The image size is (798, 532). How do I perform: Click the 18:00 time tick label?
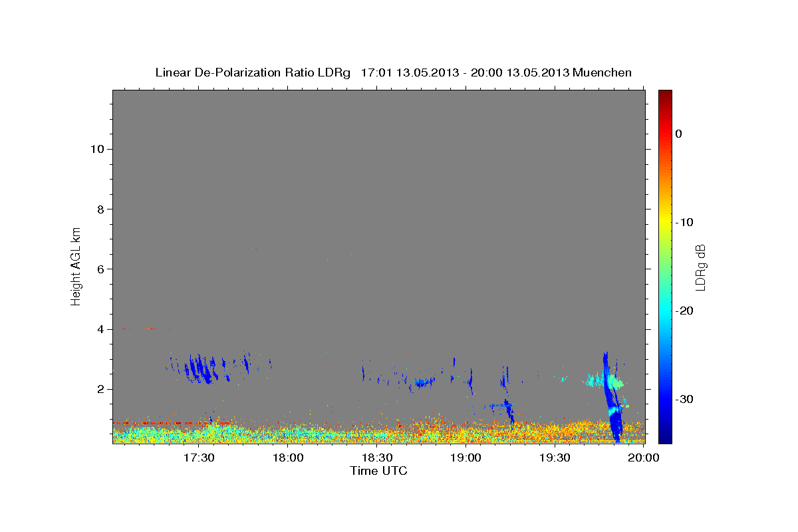coord(288,458)
